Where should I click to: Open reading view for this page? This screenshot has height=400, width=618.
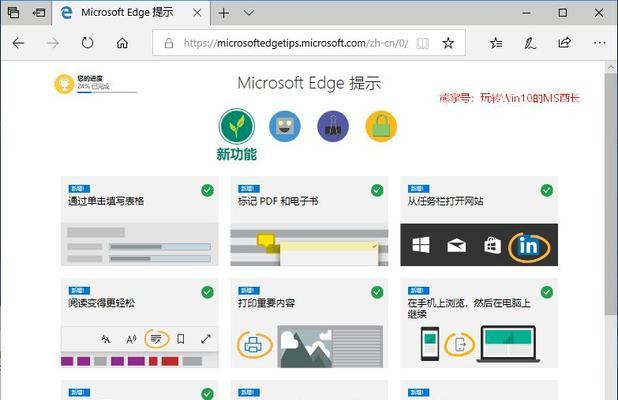tap(423, 43)
